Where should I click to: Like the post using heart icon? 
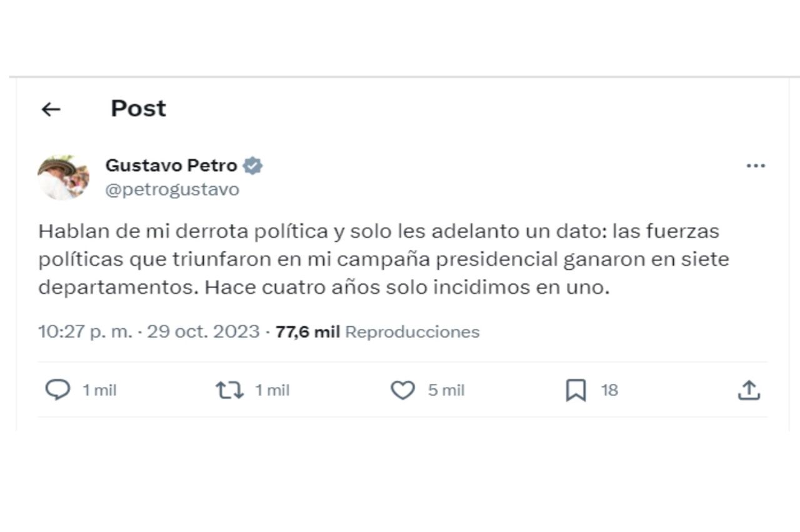403,390
